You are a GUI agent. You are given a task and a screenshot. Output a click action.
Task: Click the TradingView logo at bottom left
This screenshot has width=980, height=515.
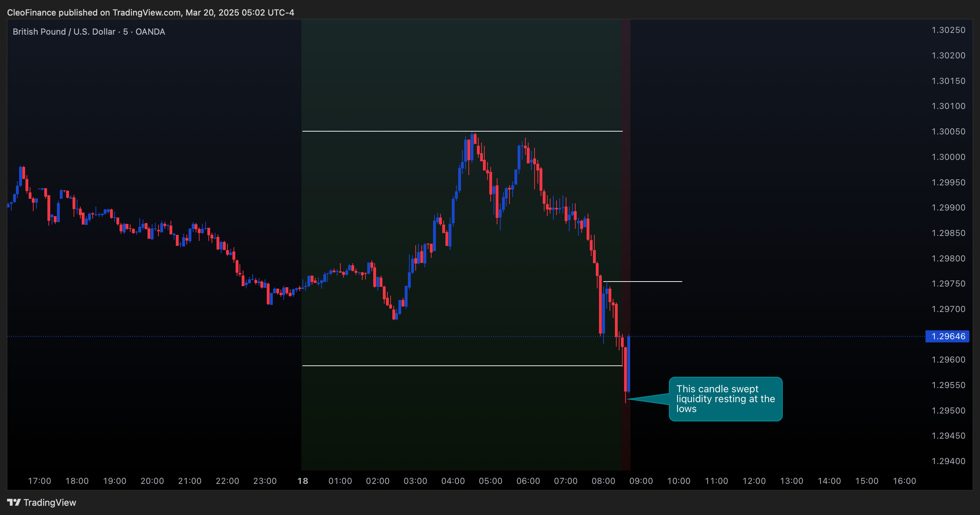(x=41, y=503)
